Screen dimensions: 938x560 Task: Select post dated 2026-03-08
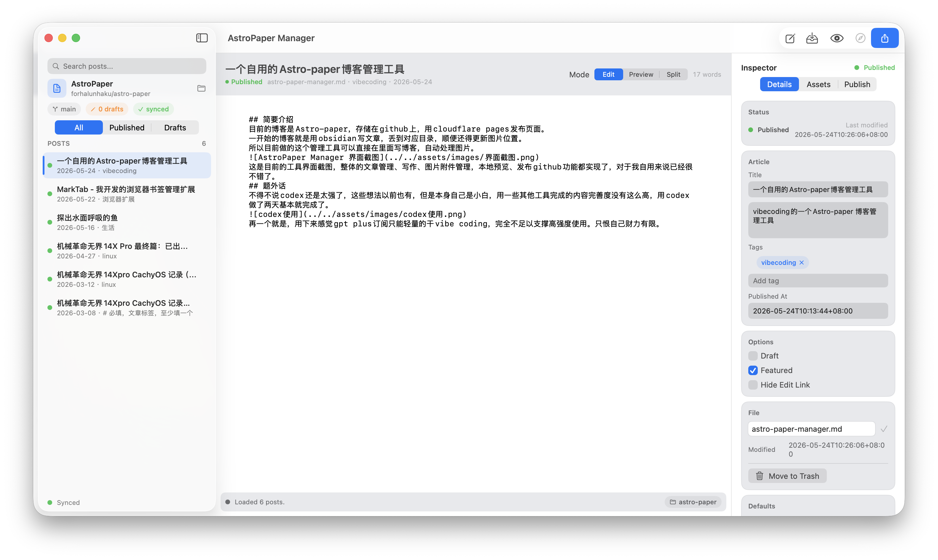tap(127, 308)
